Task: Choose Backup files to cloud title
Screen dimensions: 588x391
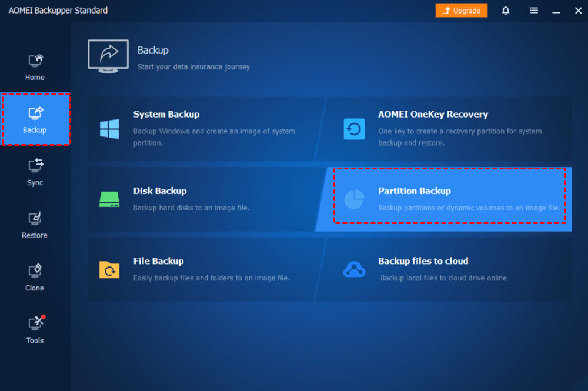Action: point(423,261)
